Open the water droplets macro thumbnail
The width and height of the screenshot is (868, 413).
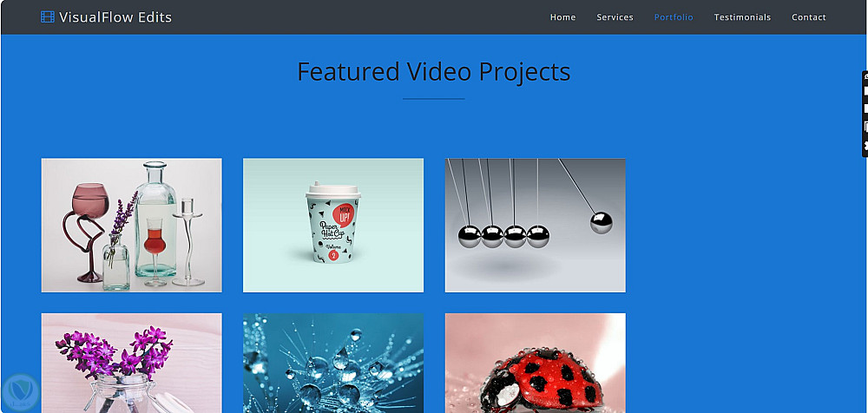pyautogui.click(x=333, y=364)
